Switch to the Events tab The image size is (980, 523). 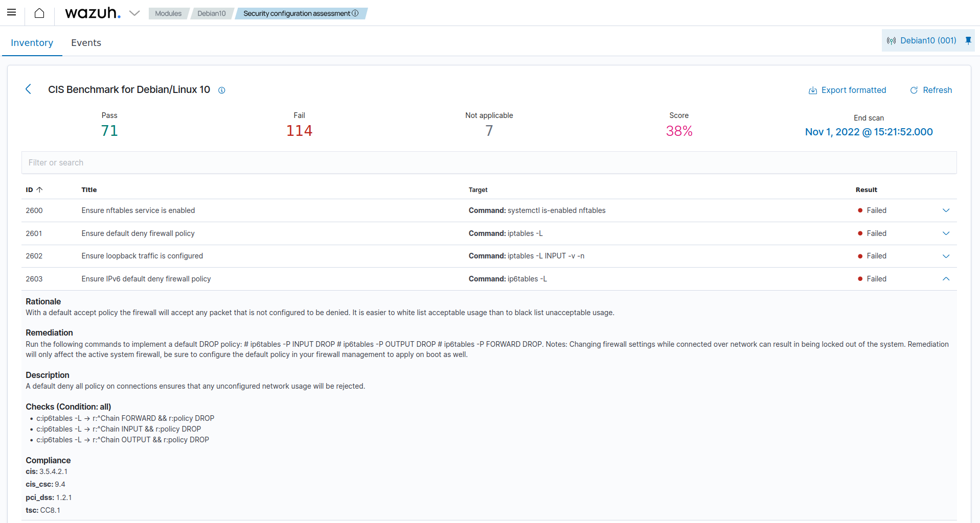coord(86,43)
